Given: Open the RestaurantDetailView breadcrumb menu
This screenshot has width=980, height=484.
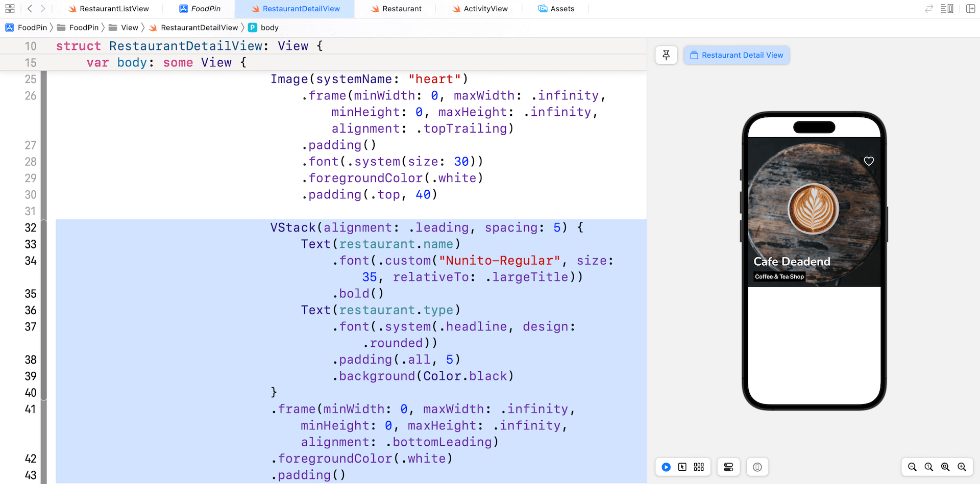Looking at the screenshot, I should click(199, 28).
